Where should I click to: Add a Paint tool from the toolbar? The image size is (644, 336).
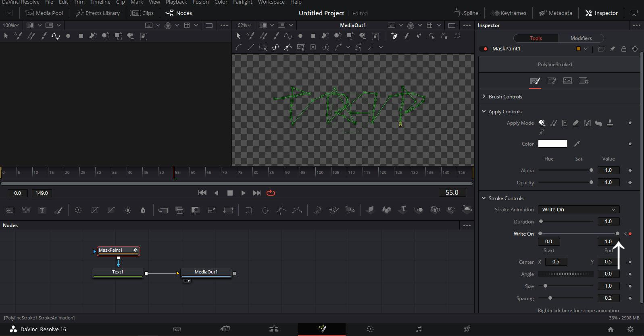[x=58, y=210]
